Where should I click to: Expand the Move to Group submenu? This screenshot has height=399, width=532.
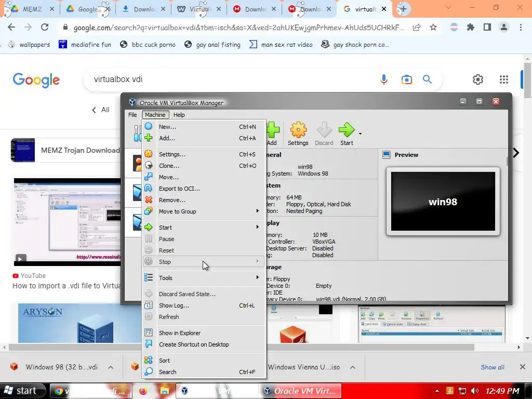(258, 211)
